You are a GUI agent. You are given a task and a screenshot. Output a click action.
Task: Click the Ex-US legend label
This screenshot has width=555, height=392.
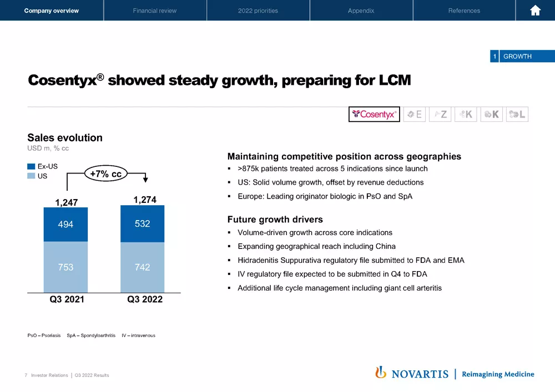(x=47, y=166)
